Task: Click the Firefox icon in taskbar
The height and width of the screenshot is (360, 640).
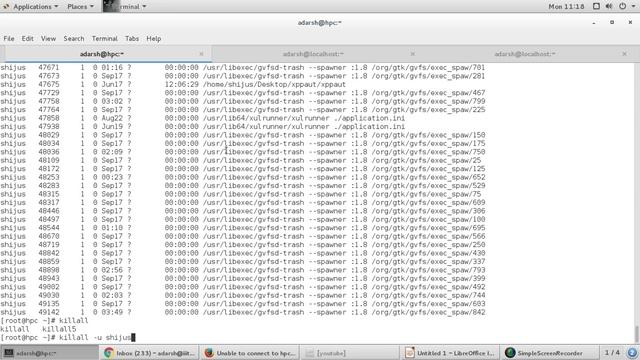Action: [209, 353]
